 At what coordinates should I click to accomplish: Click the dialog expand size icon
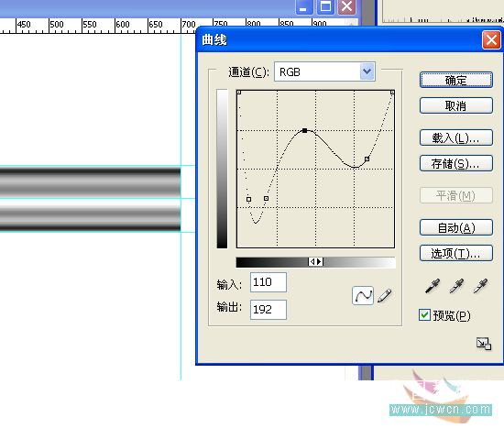coord(484,344)
